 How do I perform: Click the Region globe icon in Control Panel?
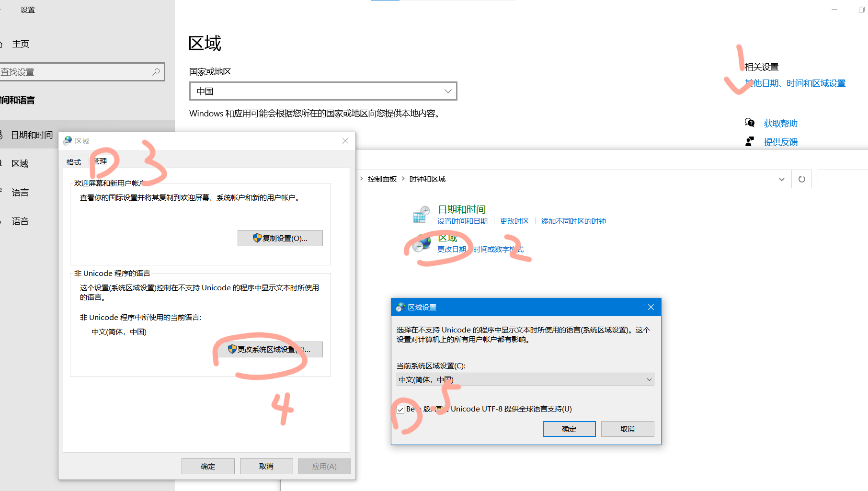point(422,243)
